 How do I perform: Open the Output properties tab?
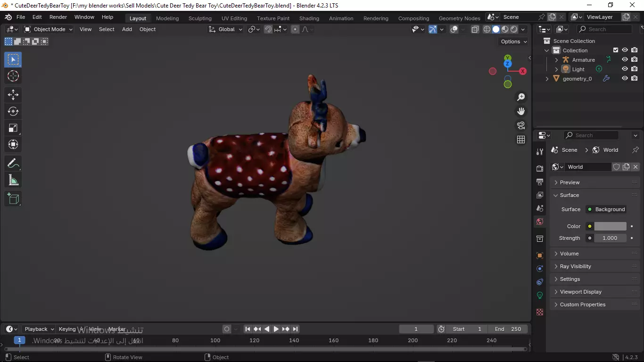point(540,181)
